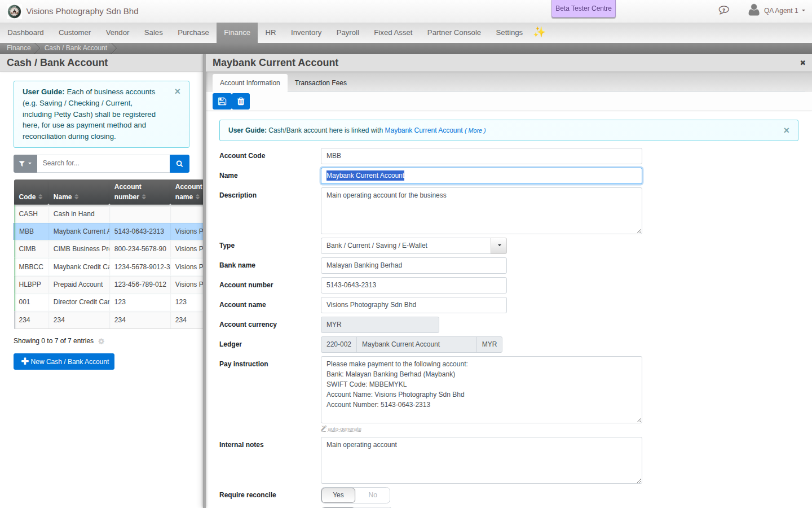Click the Ledger field showing 220-002
This screenshot has height=508, width=812.
(x=412, y=344)
